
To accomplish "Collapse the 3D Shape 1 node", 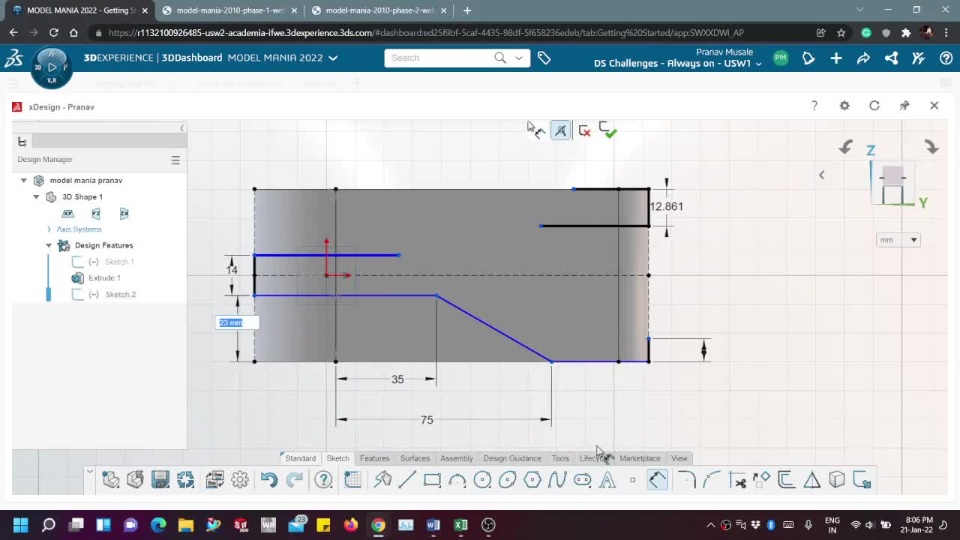I will (x=36, y=197).
